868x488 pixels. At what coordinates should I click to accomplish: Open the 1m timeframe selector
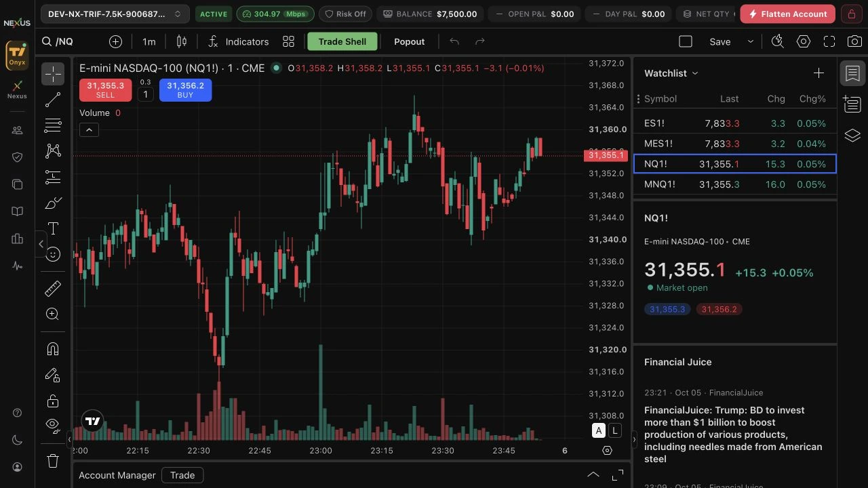(149, 41)
